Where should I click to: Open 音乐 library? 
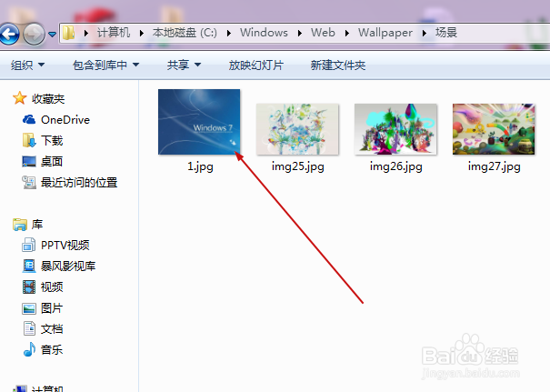[52, 350]
